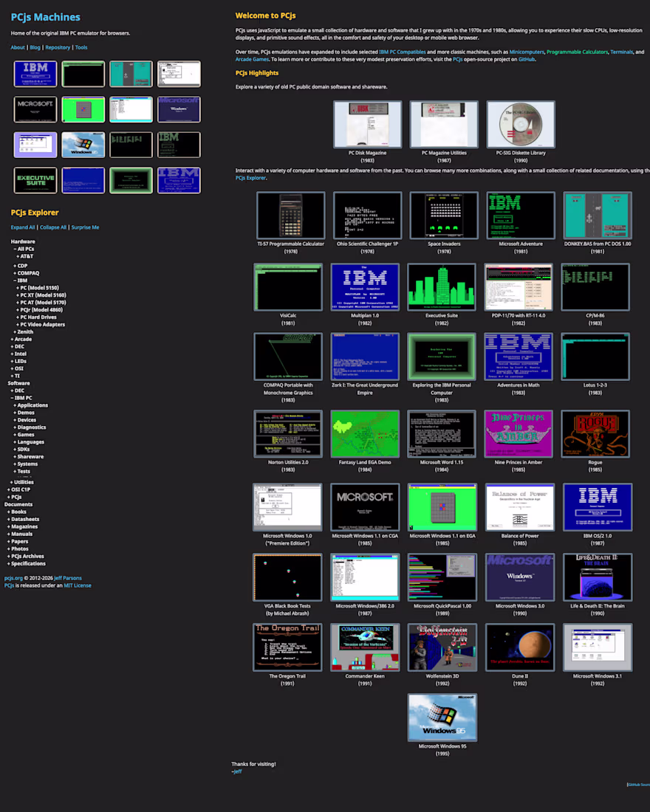
Task: Expand PC XT (Model 5160) node
Action: click(41, 295)
